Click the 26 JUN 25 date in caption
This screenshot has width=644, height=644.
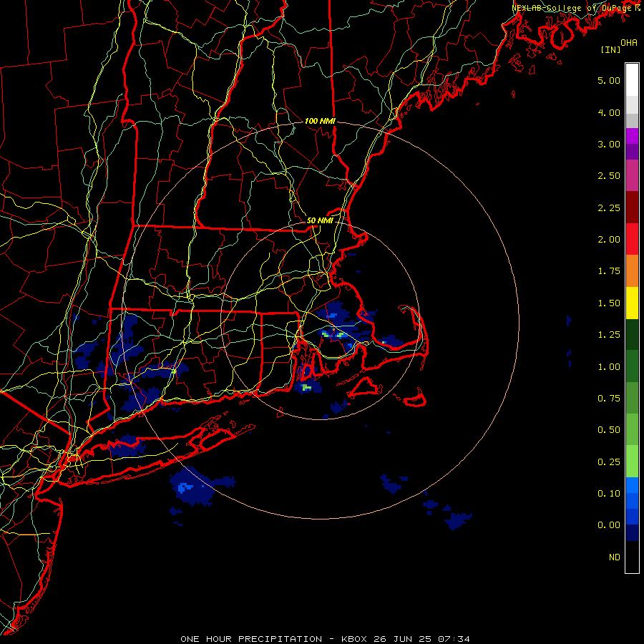pos(402,639)
